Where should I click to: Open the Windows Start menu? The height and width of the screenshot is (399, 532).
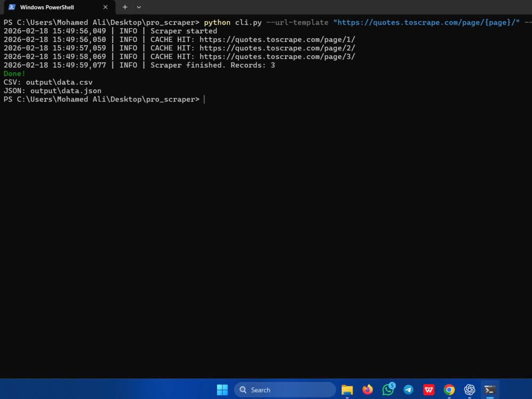point(222,390)
